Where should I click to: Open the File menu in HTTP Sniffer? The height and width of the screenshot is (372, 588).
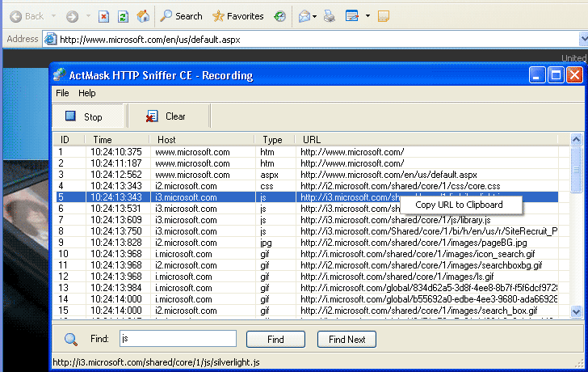point(62,93)
